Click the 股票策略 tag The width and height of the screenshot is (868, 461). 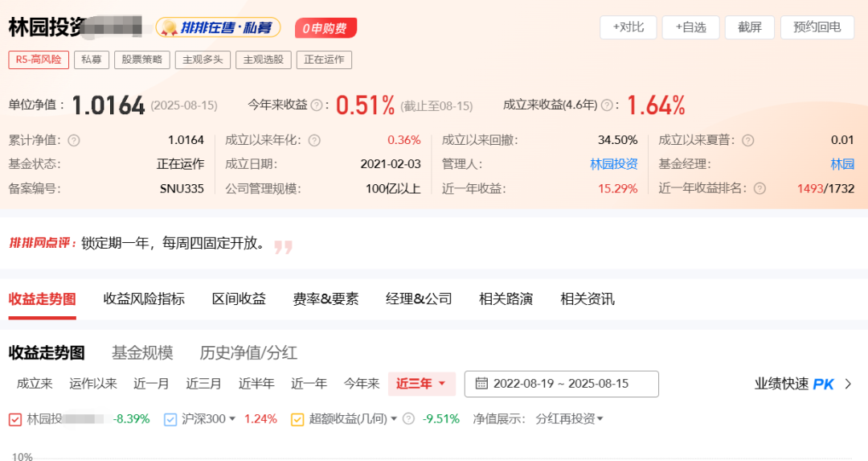pyautogui.click(x=142, y=60)
